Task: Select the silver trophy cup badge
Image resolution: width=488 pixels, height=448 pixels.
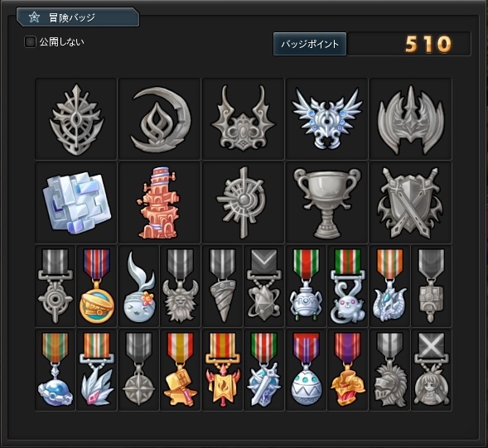Action: tap(326, 202)
